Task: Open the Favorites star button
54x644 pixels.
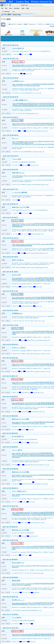Action: coord(6,12)
